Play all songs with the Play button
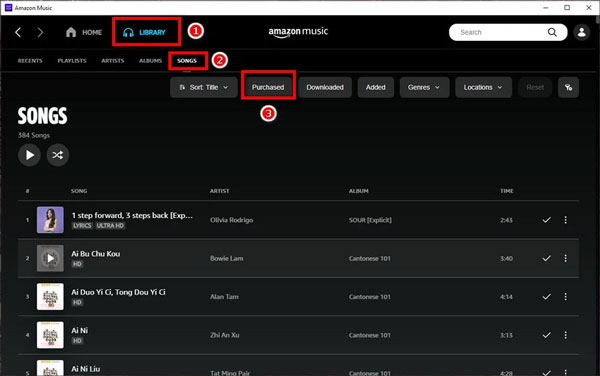Screen dimensions: 600x376 click(x=29, y=155)
